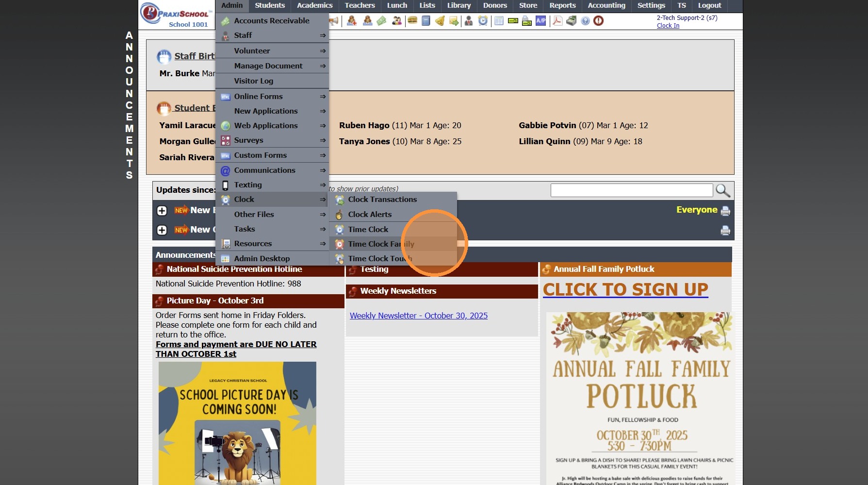This screenshot has width=868, height=485.
Task: Choose Clock Transactions from Clock submenu
Action: (393, 200)
